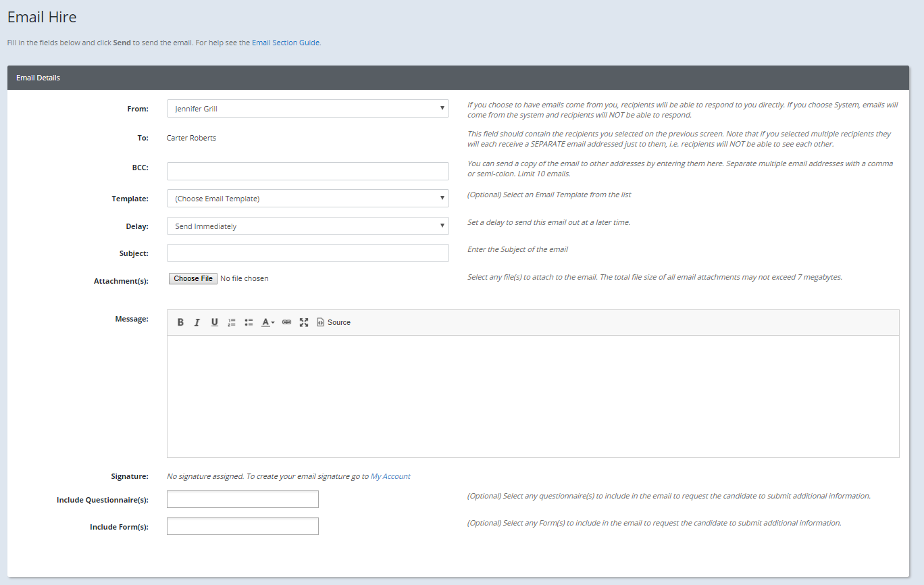Screen dimensions: 924x585
Task: Click Choose File to add an attachment
Action: point(192,278)
